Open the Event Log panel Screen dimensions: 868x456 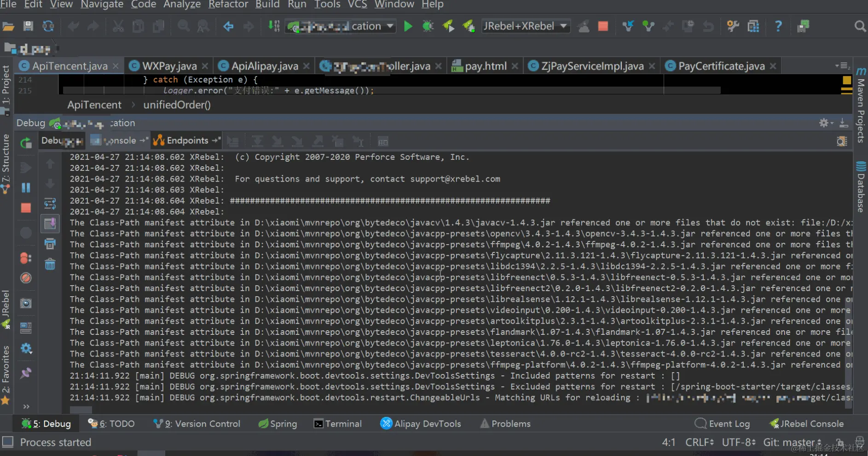722,424
